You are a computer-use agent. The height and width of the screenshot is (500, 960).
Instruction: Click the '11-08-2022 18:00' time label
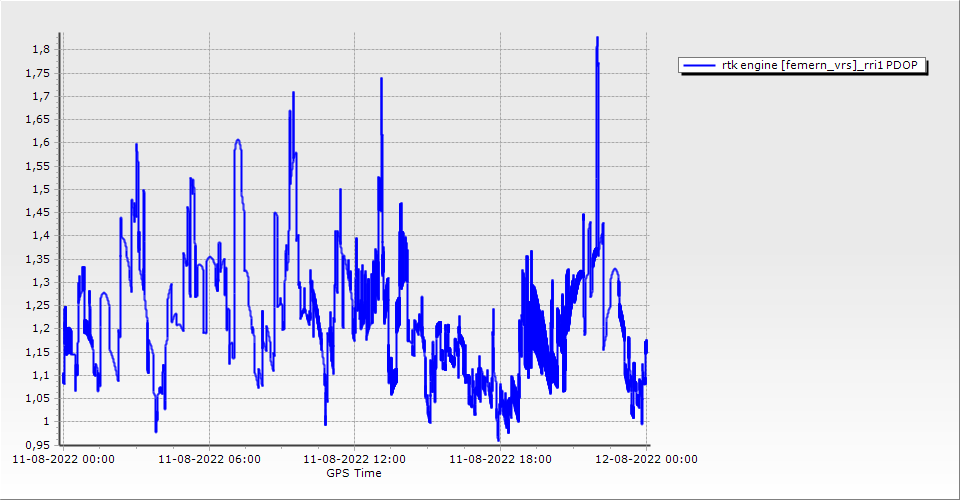[499, 459]
